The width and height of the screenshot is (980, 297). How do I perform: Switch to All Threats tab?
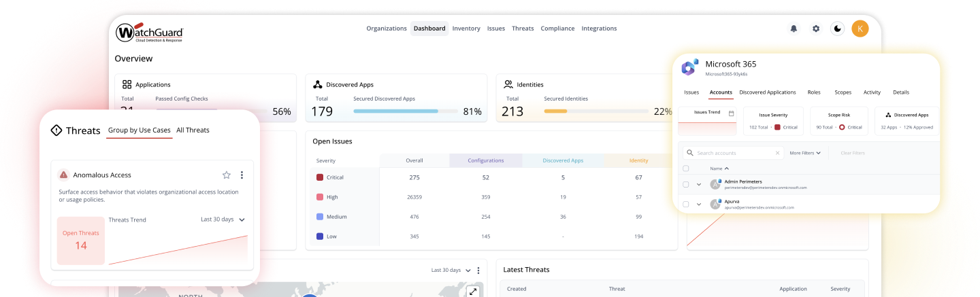pos(193,130)
